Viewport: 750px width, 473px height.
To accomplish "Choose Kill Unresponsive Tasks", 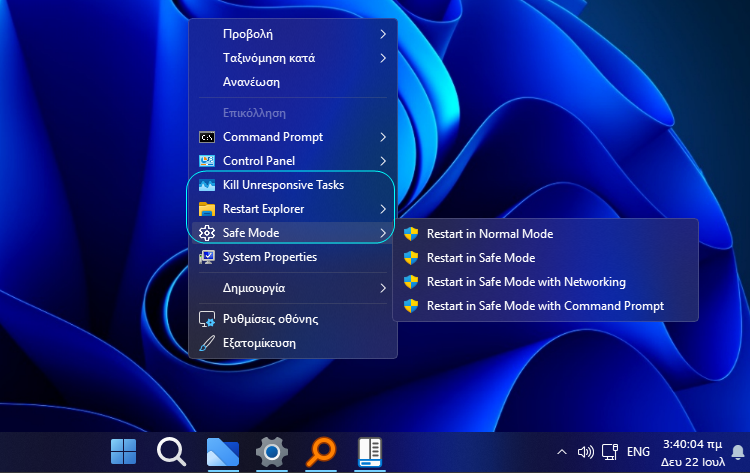I will 293,185.
